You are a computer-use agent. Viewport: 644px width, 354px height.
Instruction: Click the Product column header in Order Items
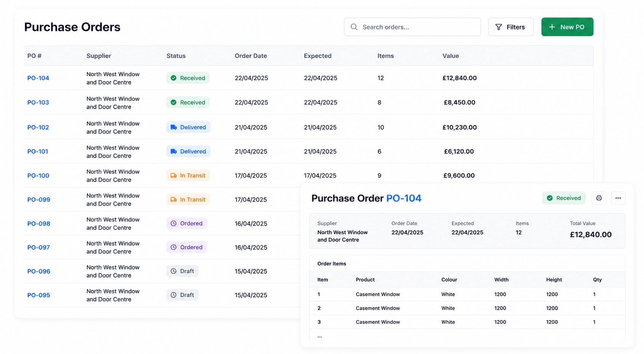(365, 280)
